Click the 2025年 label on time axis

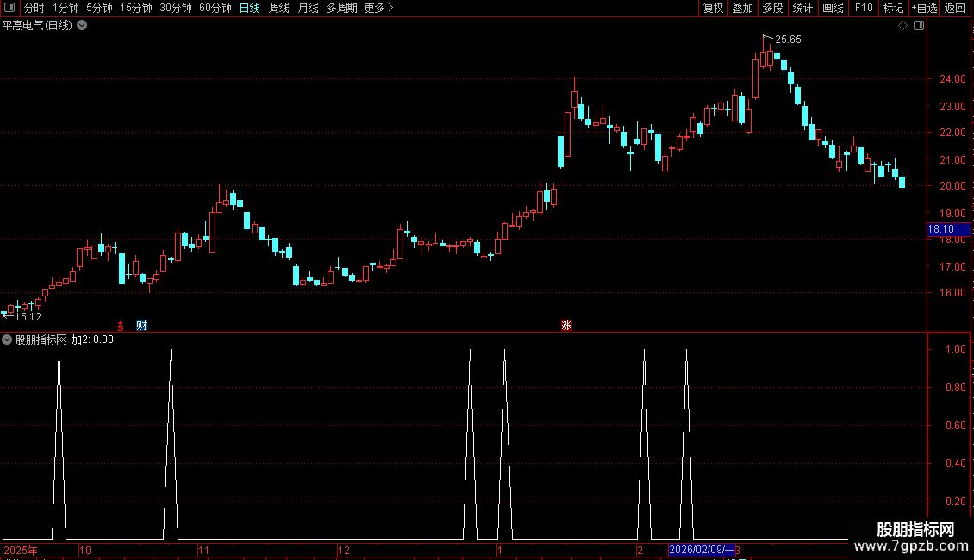21,550
